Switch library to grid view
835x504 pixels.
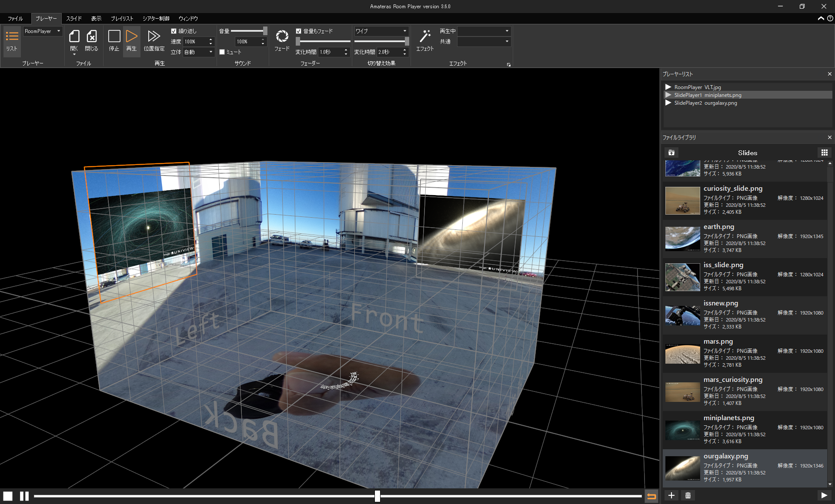(x=824, y=153)
